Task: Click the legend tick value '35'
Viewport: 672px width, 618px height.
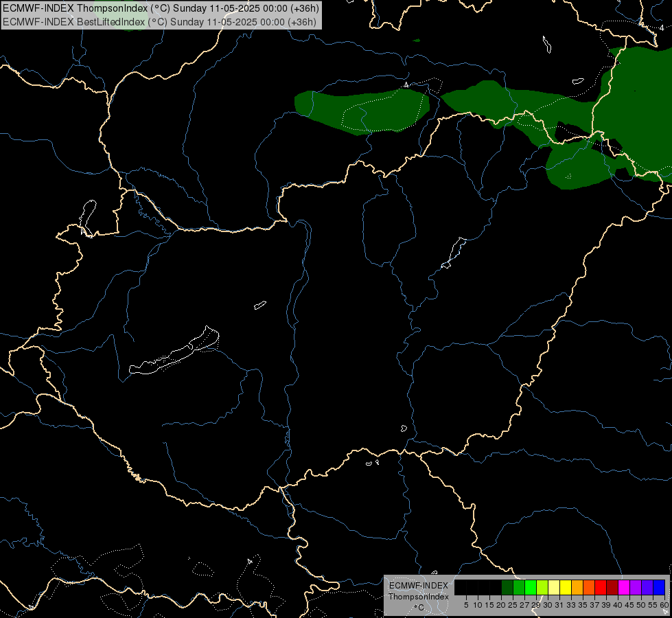Action: [x=583, y=605]
